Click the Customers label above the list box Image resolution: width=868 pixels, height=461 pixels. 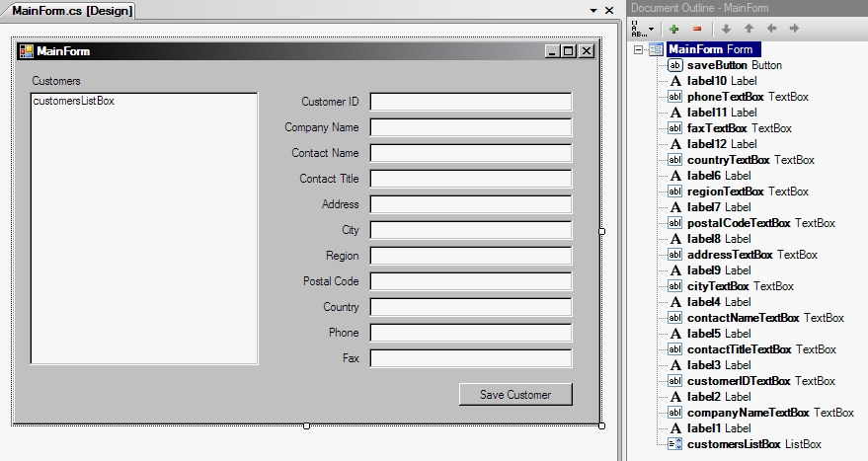pos(56,81)
